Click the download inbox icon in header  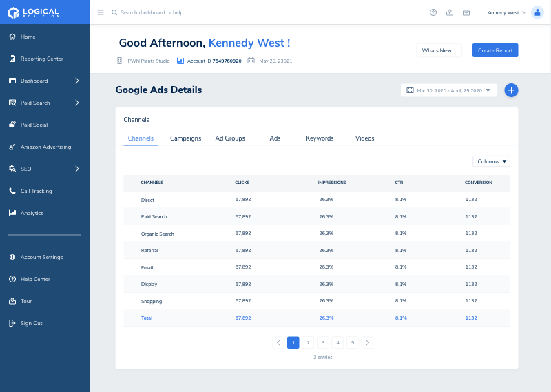(450, 12)
